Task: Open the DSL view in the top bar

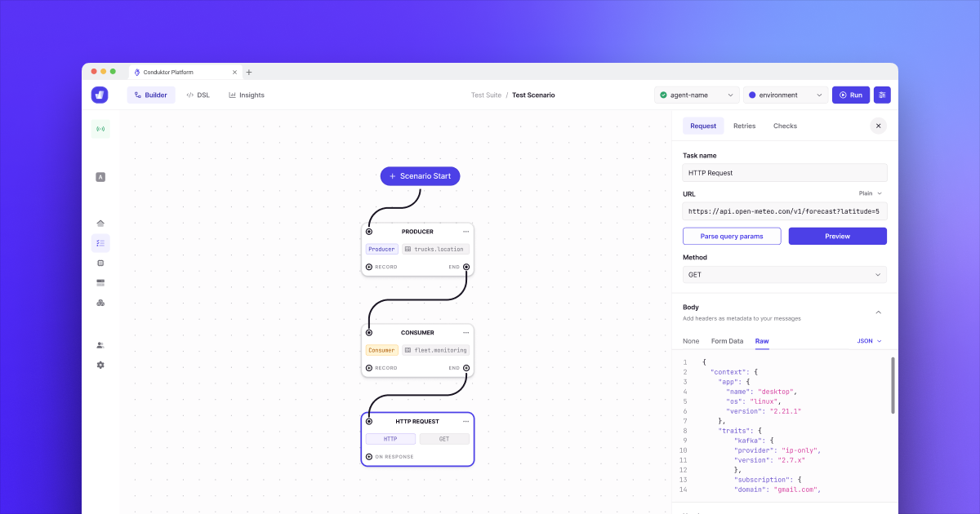Action: [198, 95]
